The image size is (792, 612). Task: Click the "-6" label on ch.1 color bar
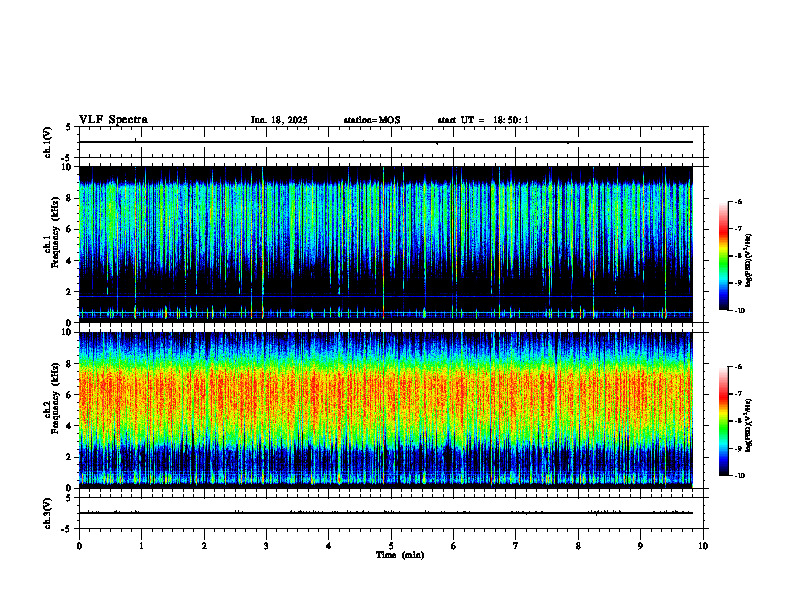(738, 201)
